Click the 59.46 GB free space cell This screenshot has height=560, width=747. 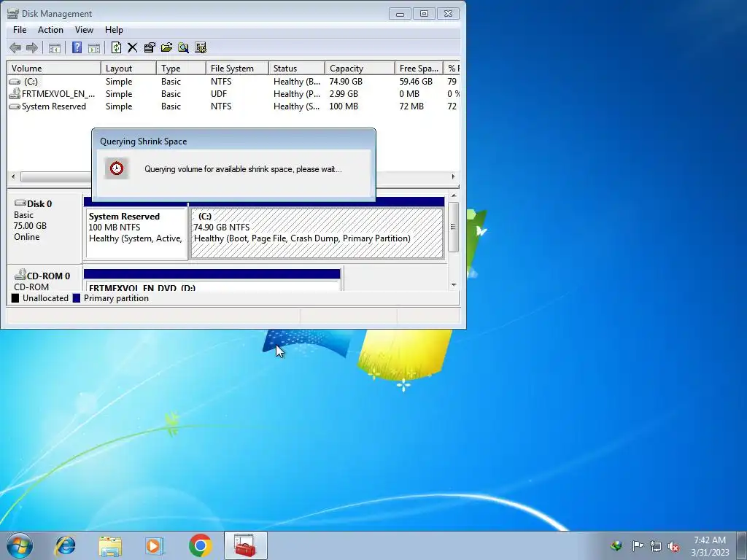click(x=416, y=82)
